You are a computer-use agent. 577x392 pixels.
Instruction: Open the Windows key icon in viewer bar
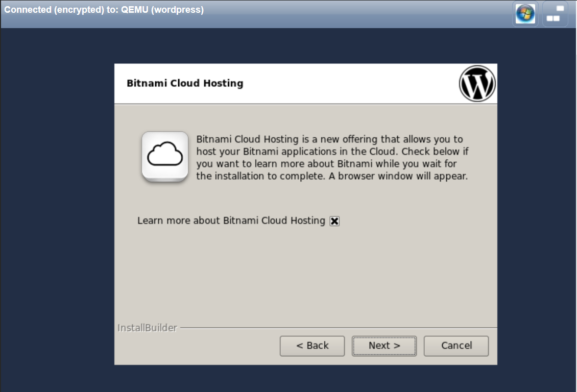[525, 14]
